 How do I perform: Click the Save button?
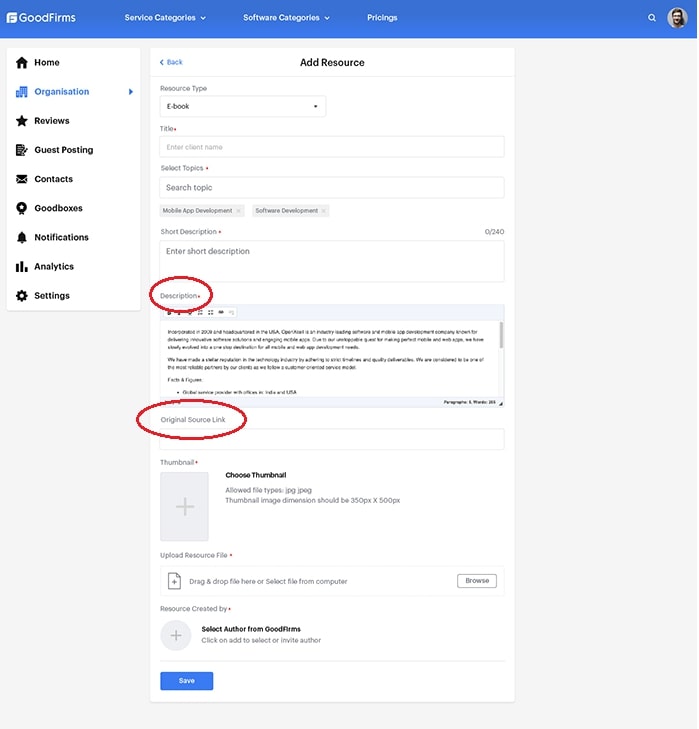(186, 681)
